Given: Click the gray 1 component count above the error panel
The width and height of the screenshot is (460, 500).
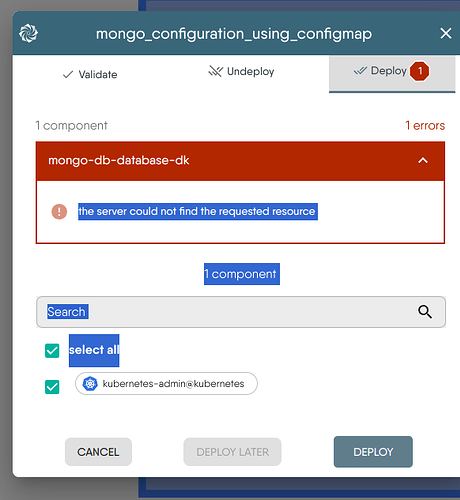Looking at the screenshot, I should tap(71, 126).
